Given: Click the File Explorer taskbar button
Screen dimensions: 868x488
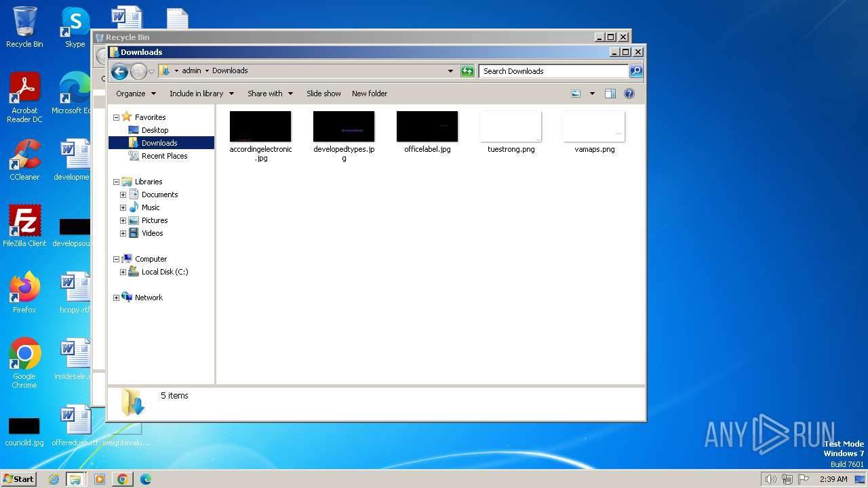Looking at the screenshot, I should tap(75, 479).
